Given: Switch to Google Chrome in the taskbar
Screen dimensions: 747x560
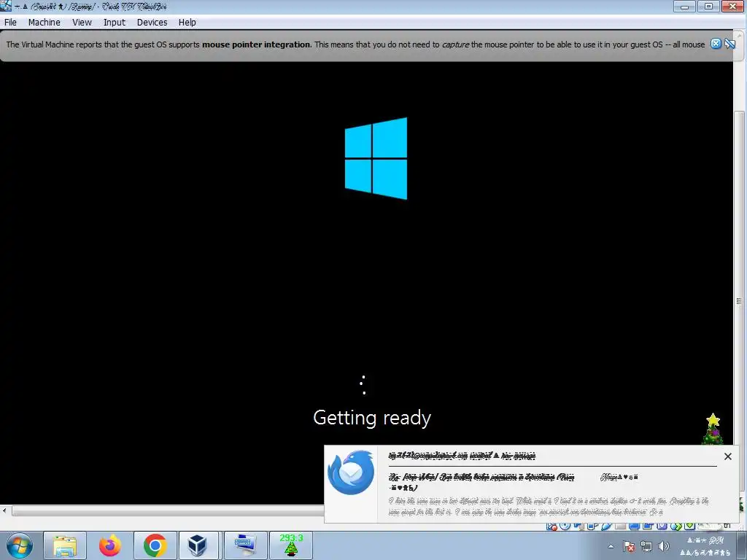Looking at the screenshot, I should click(x=155, y=545).
